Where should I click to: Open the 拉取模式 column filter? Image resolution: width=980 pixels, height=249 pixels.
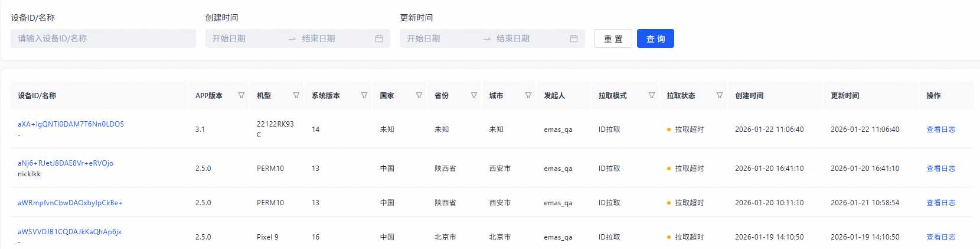click(x=652, y=95)
